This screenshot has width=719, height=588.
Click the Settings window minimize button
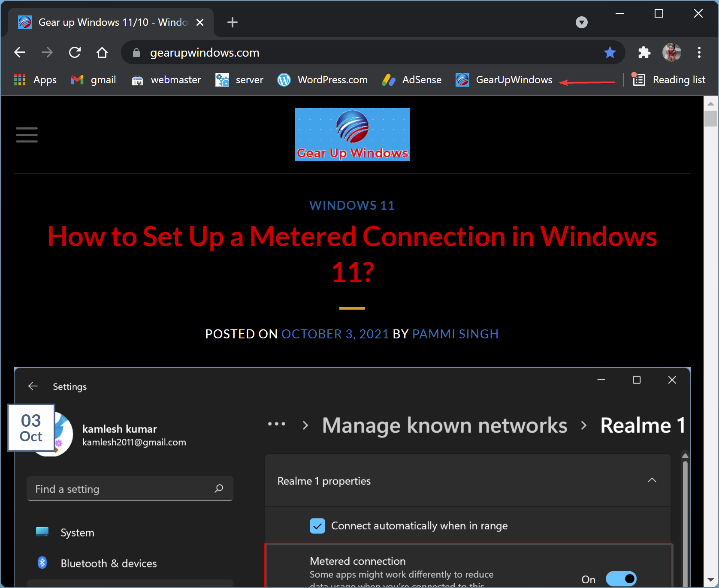601,380
